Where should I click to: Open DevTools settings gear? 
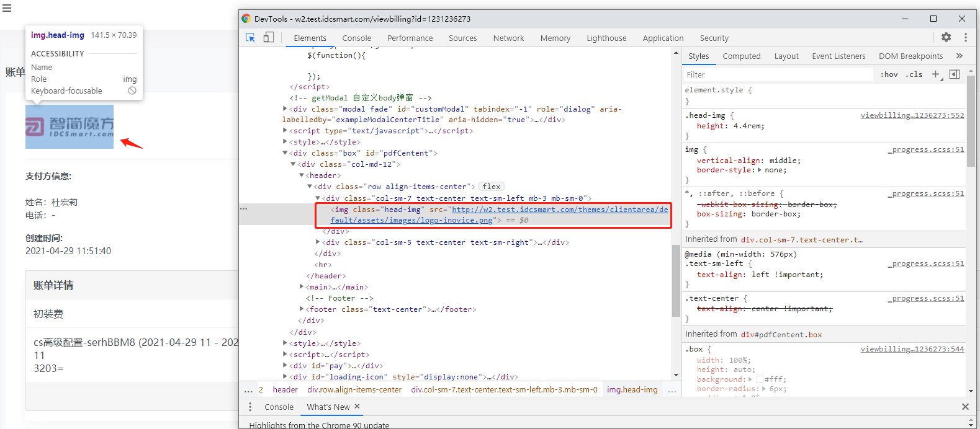[x=946, y=37]
